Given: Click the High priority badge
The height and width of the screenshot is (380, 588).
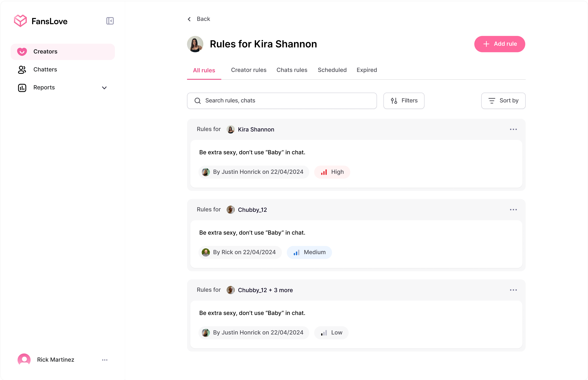Looking at the screenshot, I should pyautogui.click(x=332, y=172).
